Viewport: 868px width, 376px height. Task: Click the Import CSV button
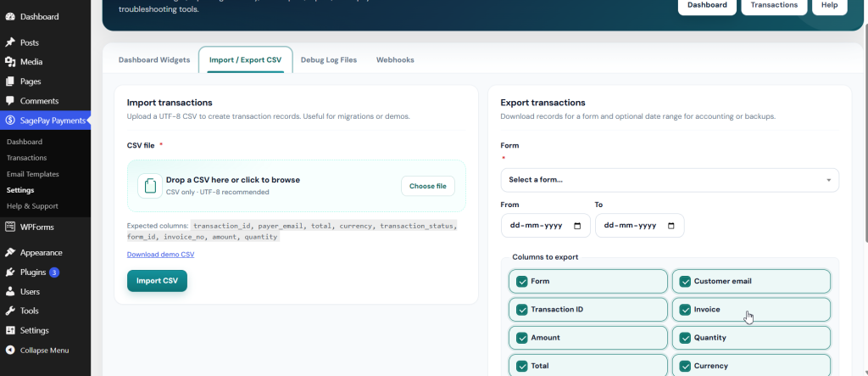tap(157, 281)
